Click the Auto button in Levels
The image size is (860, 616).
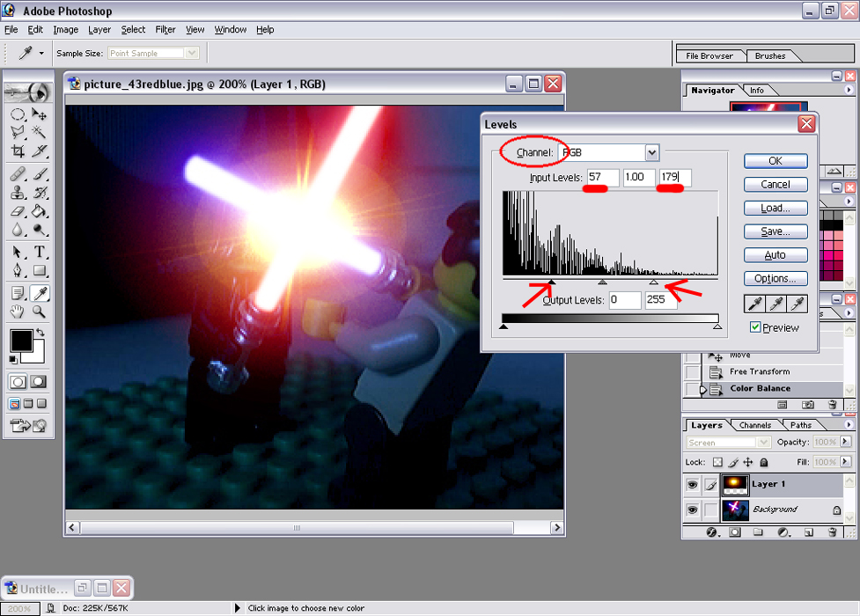[x=775, y=254]
